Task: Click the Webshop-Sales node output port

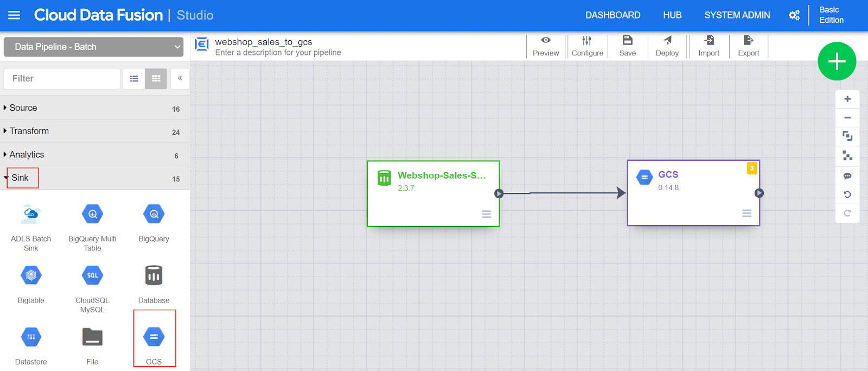Action: (499, 193)
